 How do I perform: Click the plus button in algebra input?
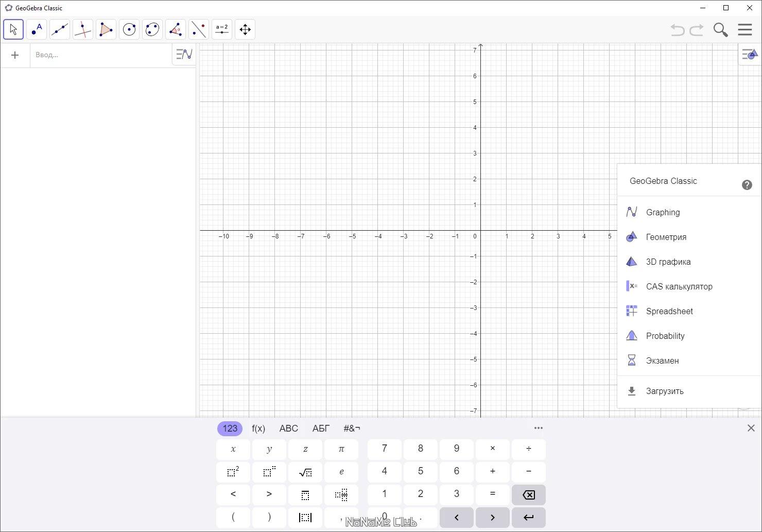point(15,55)
